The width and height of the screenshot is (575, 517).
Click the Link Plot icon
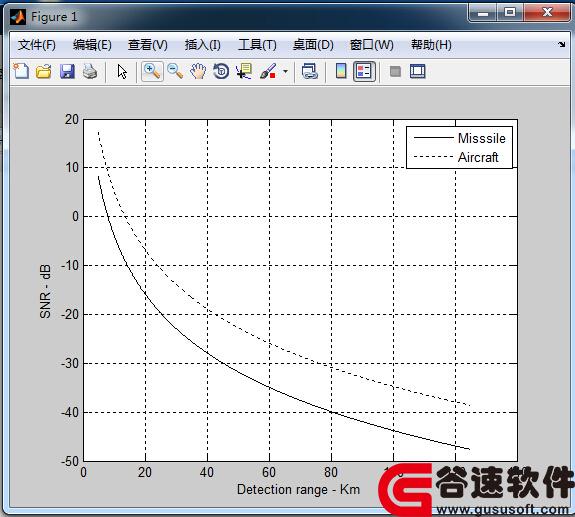[310, 71]
